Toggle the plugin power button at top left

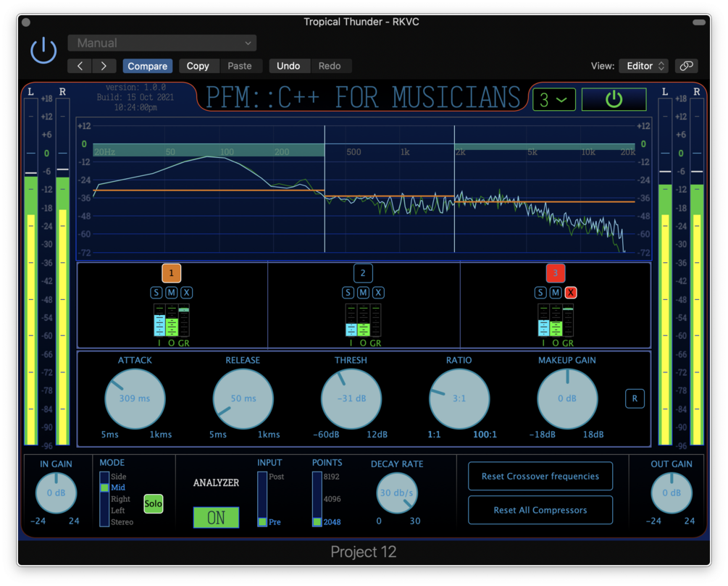point(43,50)
